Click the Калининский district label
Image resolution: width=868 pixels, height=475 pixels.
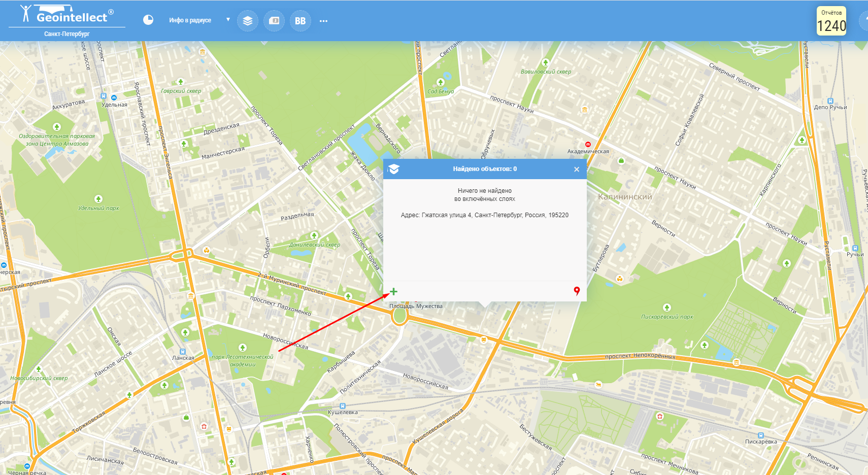[625, 197]
